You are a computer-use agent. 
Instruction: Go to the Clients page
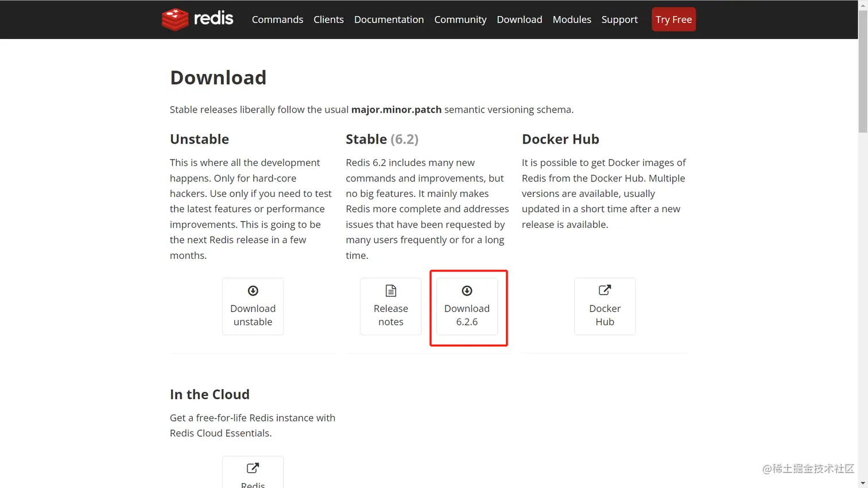pyautogui.click(x=328, y=20)
